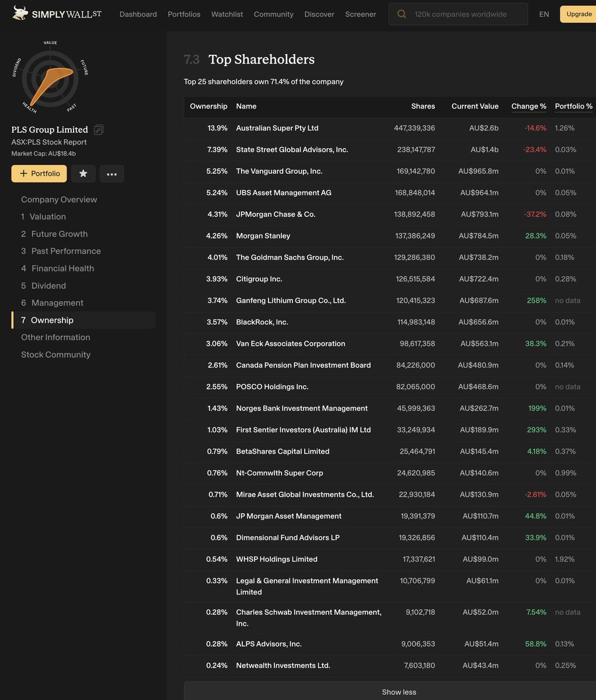Click Charles Schwab Investment Management, Inc.
Image resolution: width=596 pixels, height=700 pixels.
coord(309,618)
